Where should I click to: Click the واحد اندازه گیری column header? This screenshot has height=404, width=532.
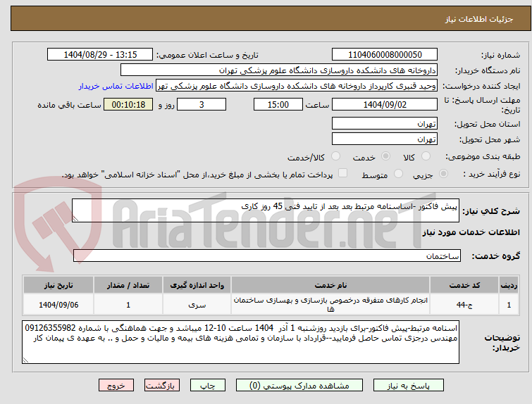[x=197, y=285]
